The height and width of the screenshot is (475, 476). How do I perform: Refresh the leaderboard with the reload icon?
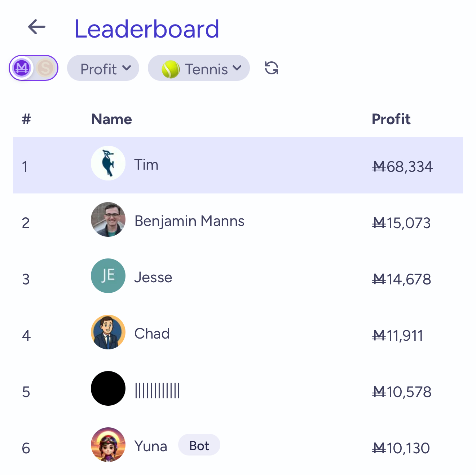[x=272, y=68]
